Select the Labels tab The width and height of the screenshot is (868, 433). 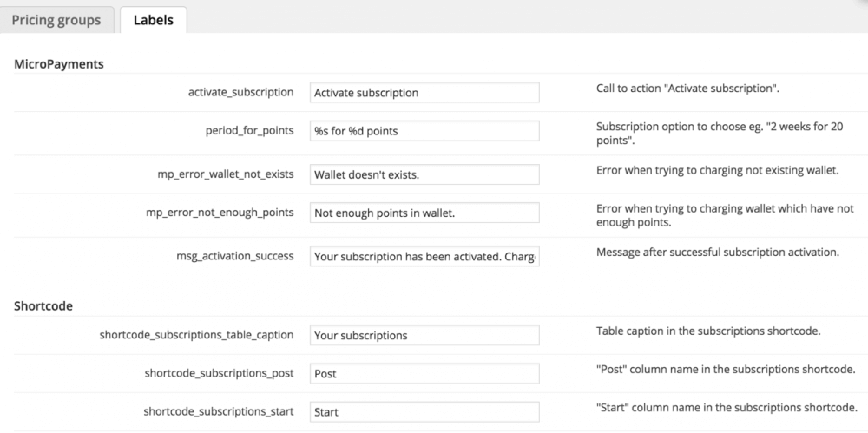pos(153,20)
